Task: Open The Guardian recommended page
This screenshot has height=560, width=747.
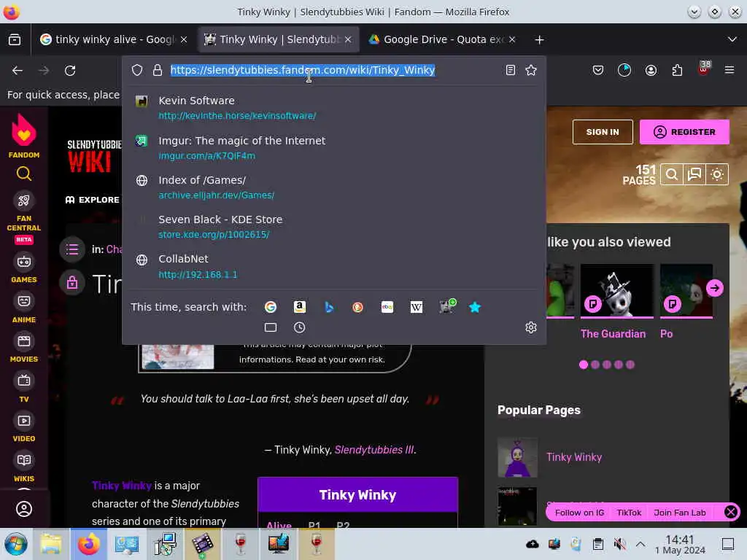Action: point(616,302)
